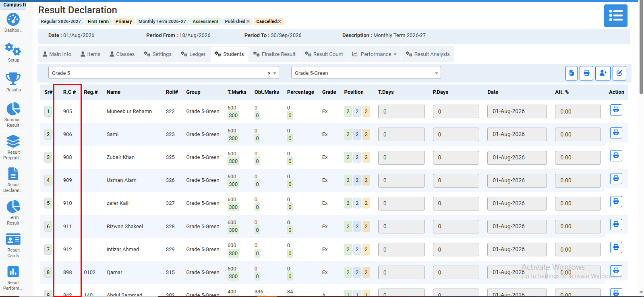Click the Cancelled status badge
Screen dimensions: 644x297
[x=269, y=21]
